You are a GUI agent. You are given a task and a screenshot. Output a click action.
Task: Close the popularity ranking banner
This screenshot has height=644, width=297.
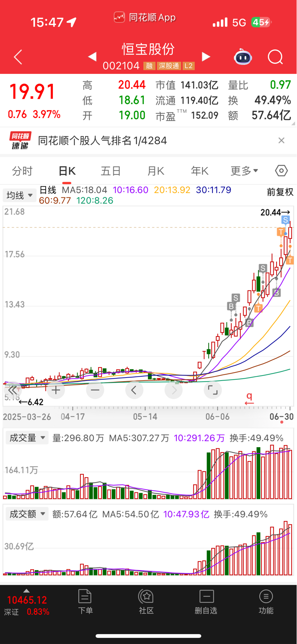tap(282, 140)
